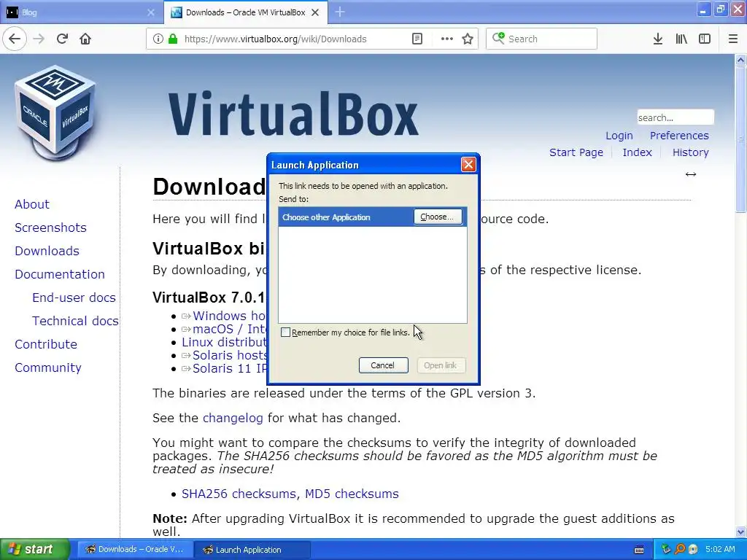
Task: Open the changelog link
Action: pyautogui.click(x=233, y=418)
